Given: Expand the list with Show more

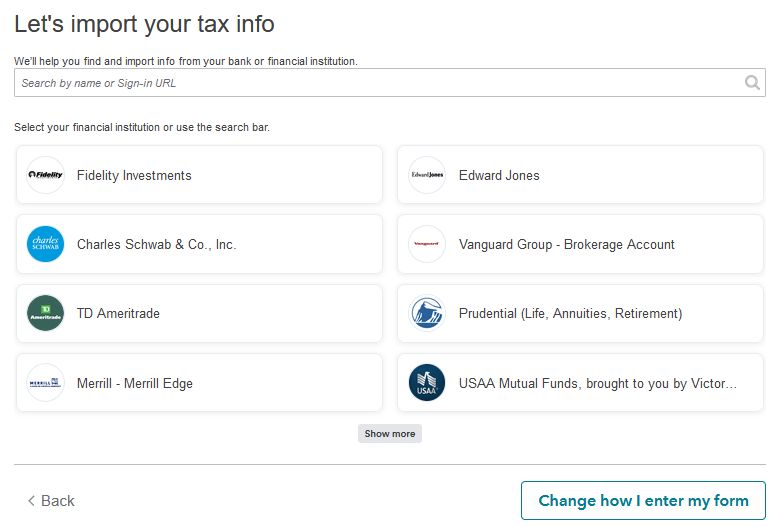Looking at the screenshot, I should click(x=390, y=434).
